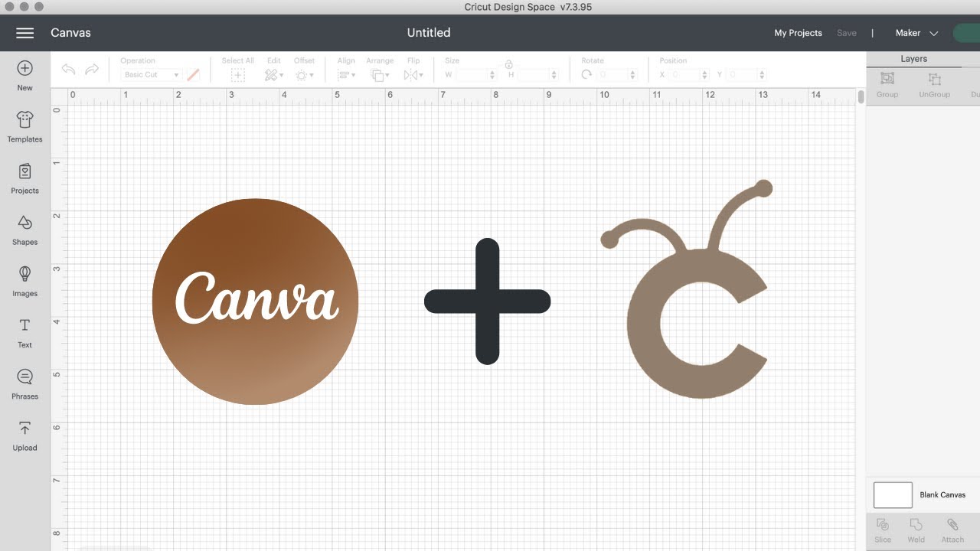Open the hamburger main menu
980x551 pixels.
click(x=24, y=33)
